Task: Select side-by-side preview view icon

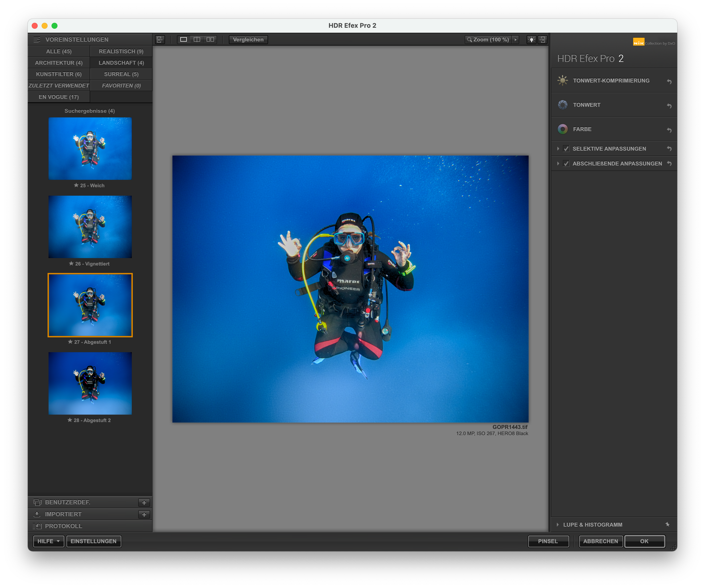Action: tap(210, 40)
